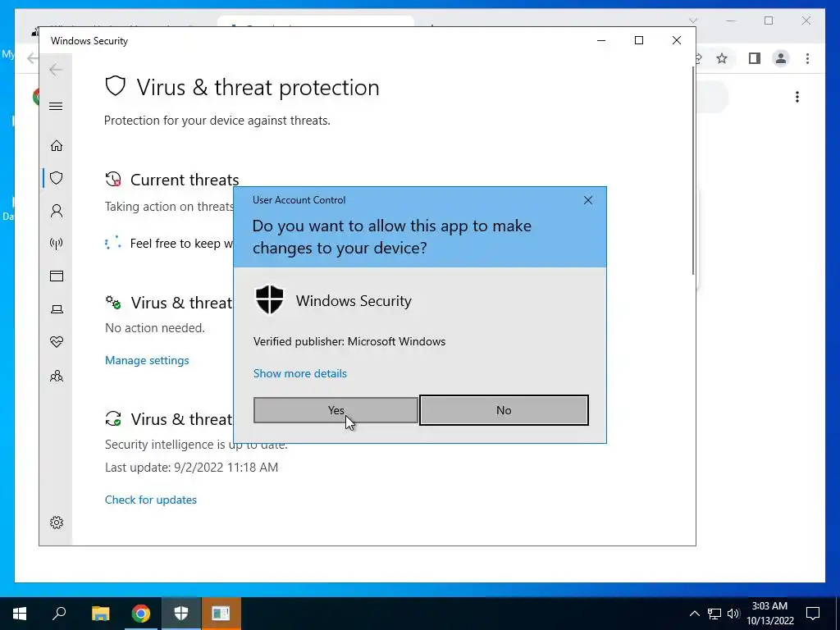Open Manage settings link

pyautogui.click(x=147, y=360)
